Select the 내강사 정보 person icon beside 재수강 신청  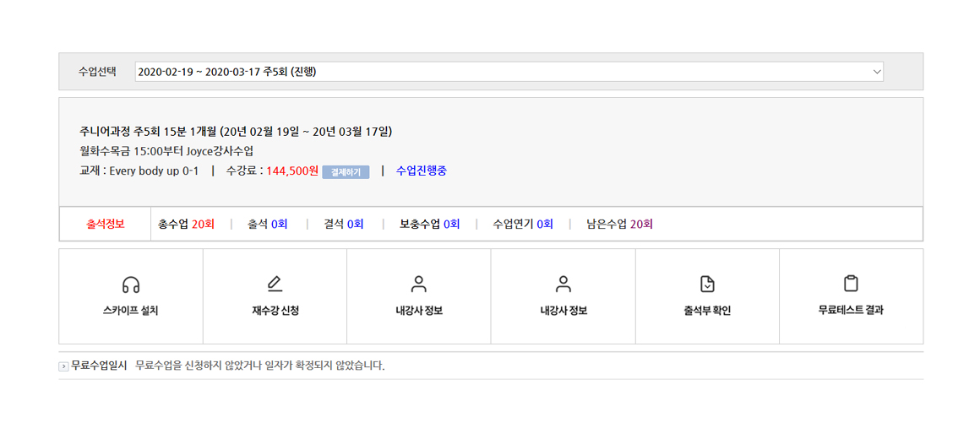[419, 285]
